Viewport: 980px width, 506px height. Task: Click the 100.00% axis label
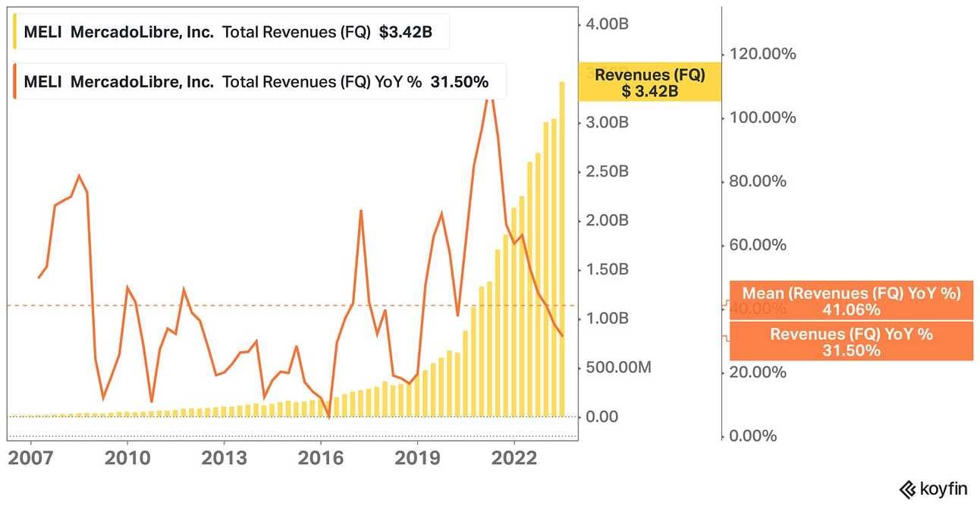coord(762,118)
